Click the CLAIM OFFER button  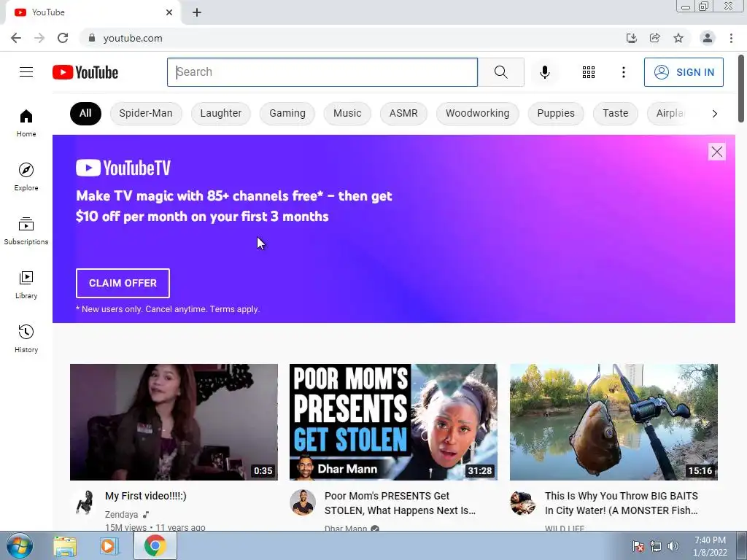point(123,283)
